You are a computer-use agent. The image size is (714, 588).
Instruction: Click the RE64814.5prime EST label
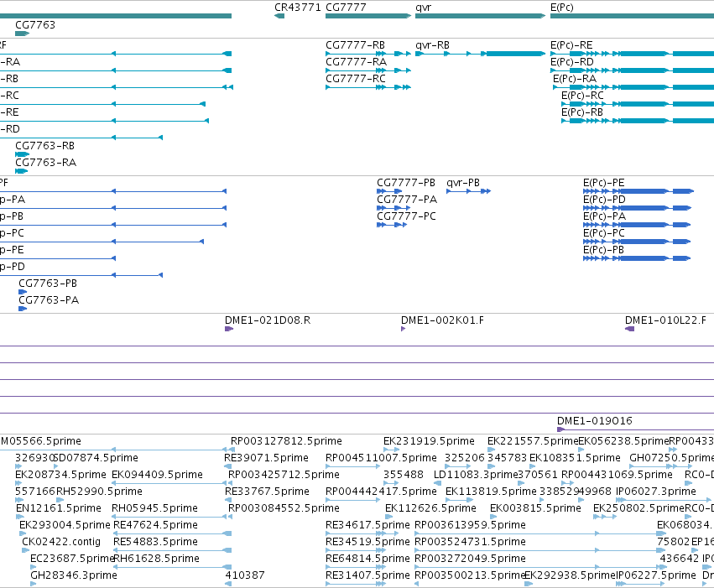pyautogui.click(x=368, y=559)
